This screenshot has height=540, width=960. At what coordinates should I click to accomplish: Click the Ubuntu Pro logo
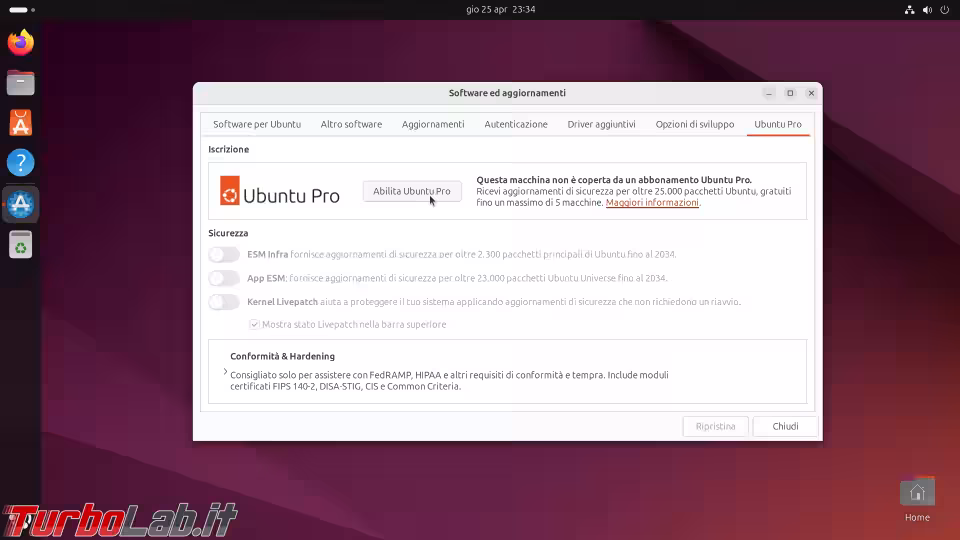click(x=280, y=191)
